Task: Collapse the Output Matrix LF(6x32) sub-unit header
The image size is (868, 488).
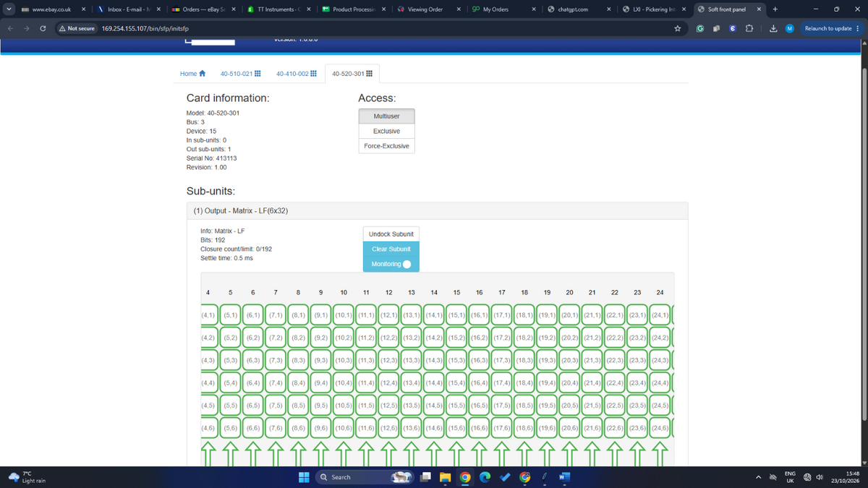Action: click(x=436, y=210)
